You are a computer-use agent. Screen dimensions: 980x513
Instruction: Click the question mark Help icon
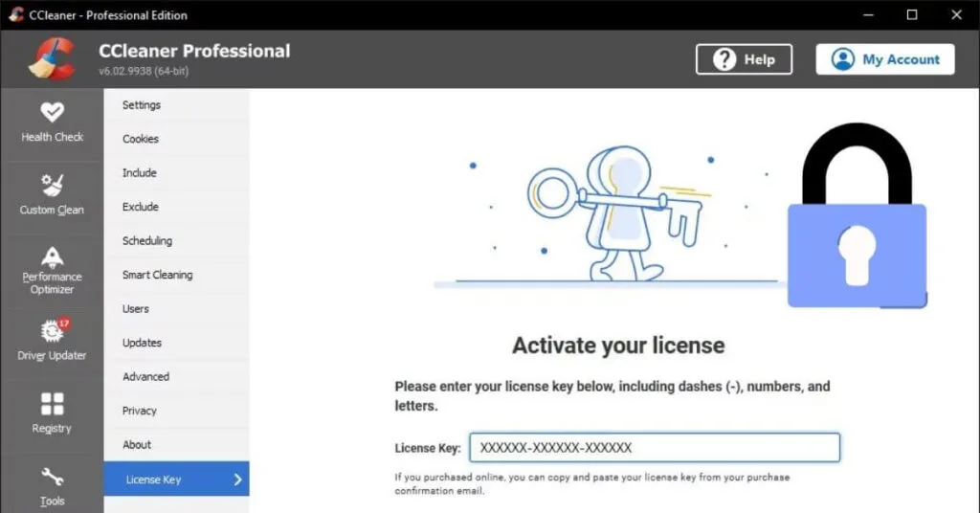tap(724, 59)
